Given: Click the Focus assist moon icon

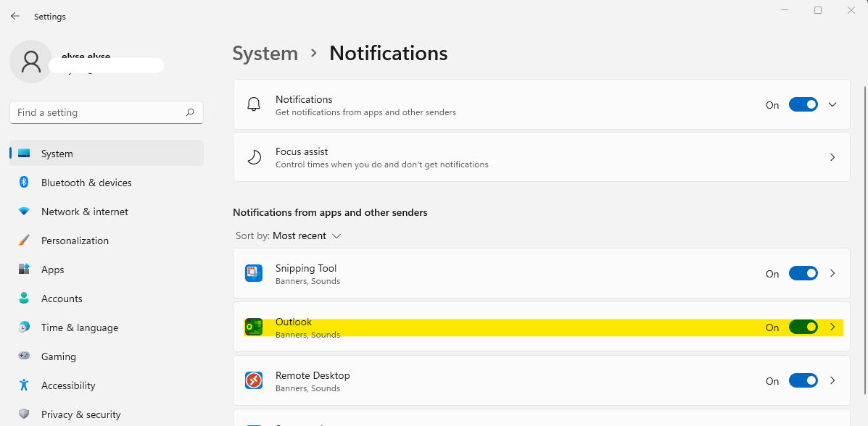Looking at the screenshot, I should pyautogui.click(x=254, y=157).
